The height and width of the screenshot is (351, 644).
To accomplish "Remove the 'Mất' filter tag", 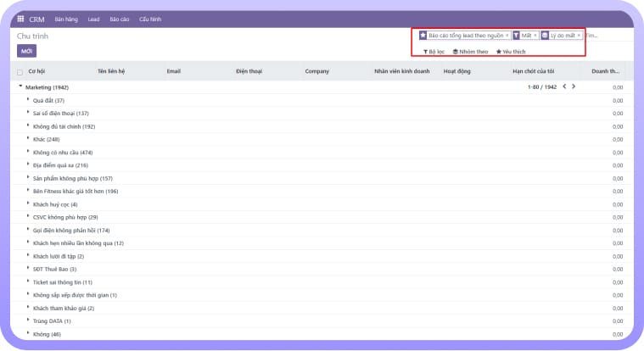I will [x=535, y=36].
